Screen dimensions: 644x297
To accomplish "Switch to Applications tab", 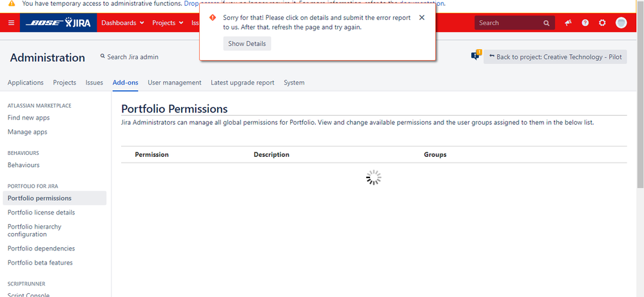I will tap(26, 82).
